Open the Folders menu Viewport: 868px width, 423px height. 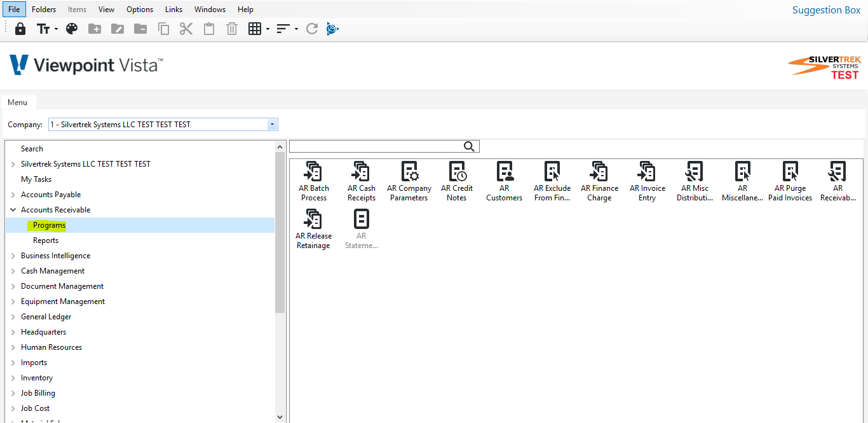[44, 10]
